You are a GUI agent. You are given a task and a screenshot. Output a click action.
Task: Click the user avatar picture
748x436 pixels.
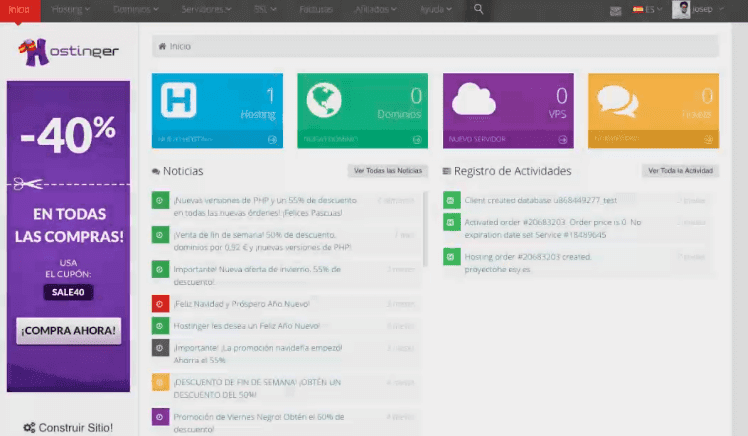(x=681, y=10)
